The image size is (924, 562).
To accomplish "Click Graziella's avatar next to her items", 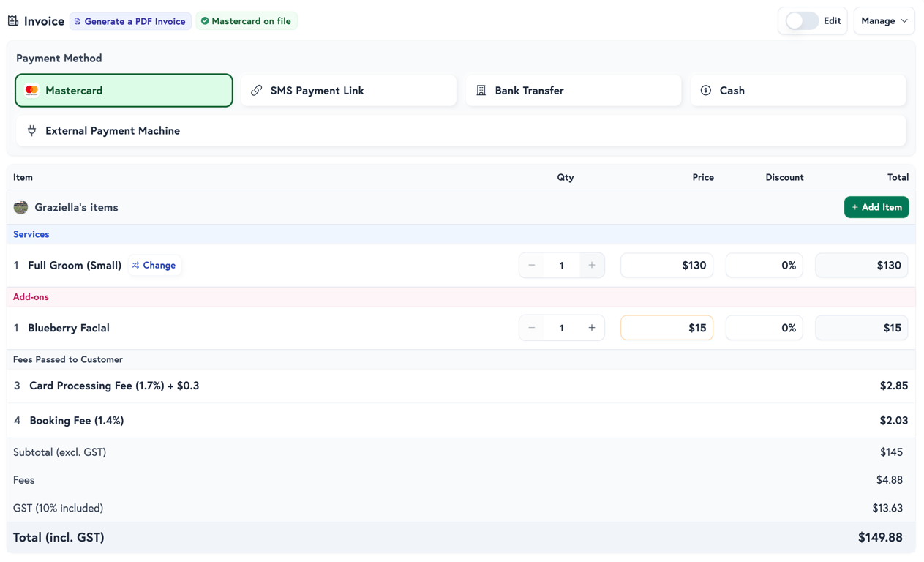I will click(x=20, y=207).
